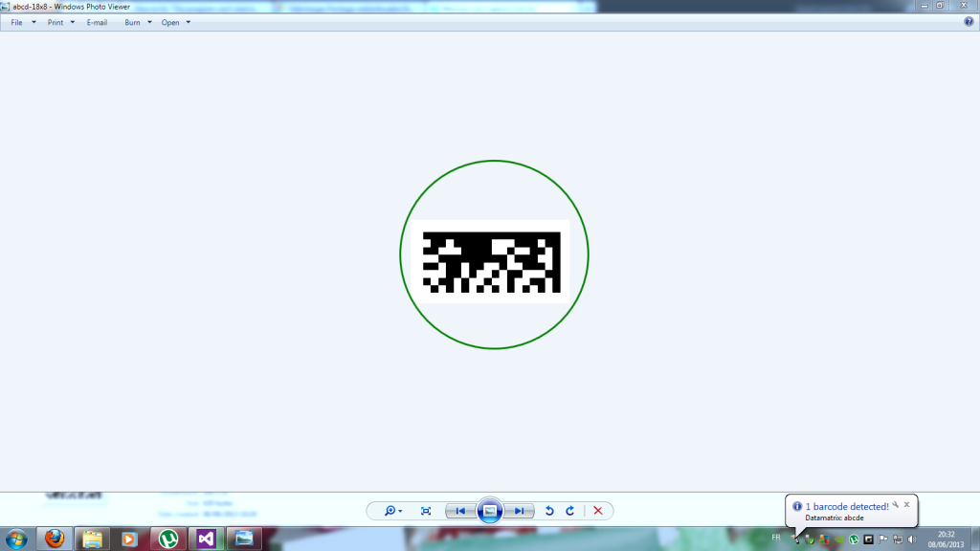
Task: Rotate the image counterclockwise
Action: coord(549,511)
